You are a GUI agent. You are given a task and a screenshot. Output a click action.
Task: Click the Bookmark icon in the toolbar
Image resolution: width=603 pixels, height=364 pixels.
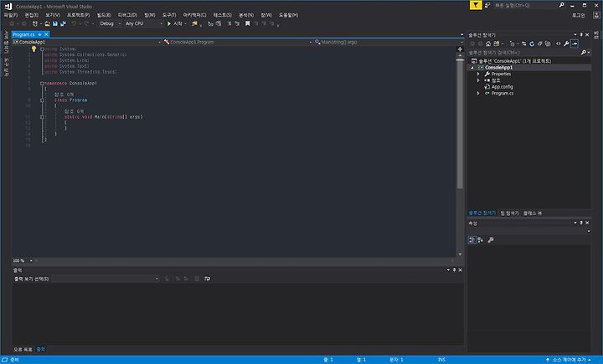click(248, 23)
